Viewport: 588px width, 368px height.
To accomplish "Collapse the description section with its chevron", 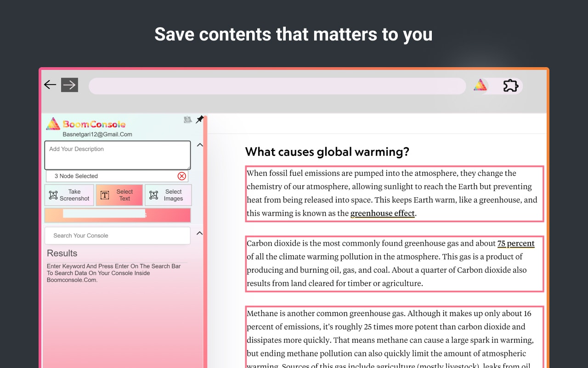I will click(199, 145).
